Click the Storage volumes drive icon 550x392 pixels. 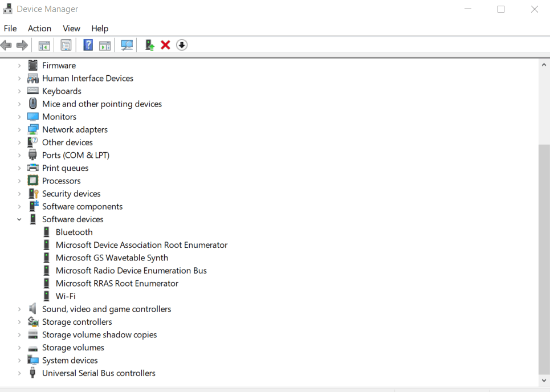[33, 348]
